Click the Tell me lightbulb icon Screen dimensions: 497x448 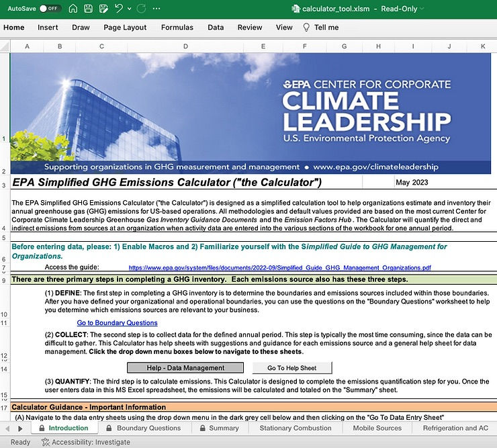pyautogui.click(x=306, y=28)
